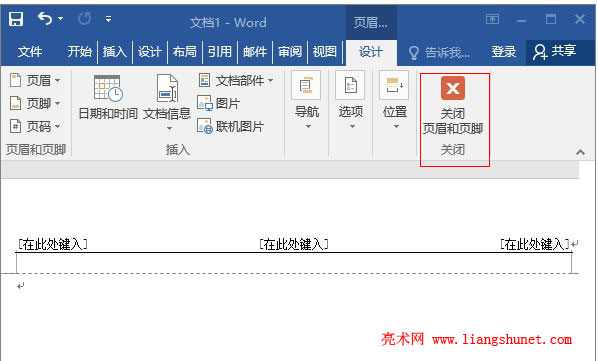Click the 位置 position group icon
The image size is (598, 361).
tap(394, 85)
